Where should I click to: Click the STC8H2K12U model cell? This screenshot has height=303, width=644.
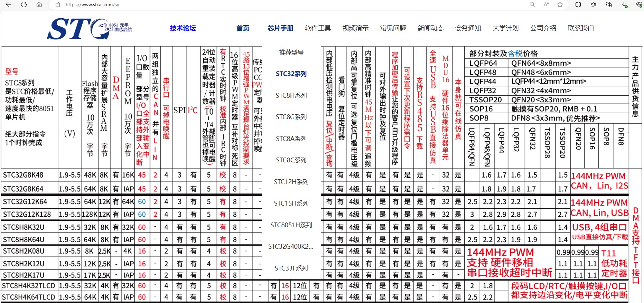click(24, 264)
